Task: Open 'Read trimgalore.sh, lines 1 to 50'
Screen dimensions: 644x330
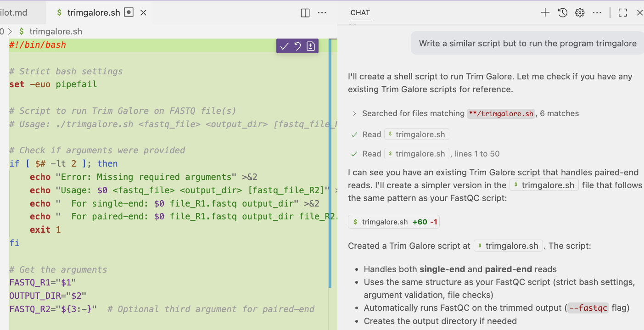Action: coord(416,153)
